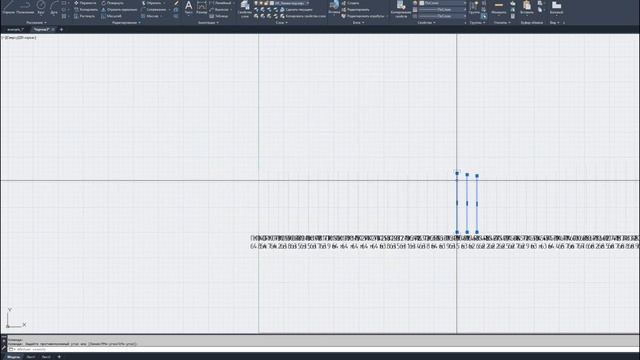The height and width of the screenshot is (360, 640).
Task: Click the viewport controls label at top-left
Action: [x=19, y=38]
